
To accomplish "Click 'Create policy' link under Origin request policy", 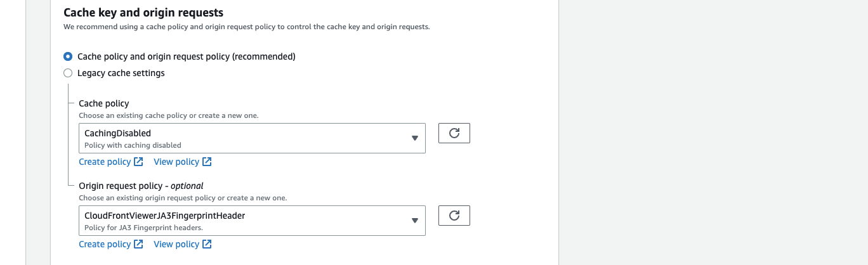I will [105, 244].
